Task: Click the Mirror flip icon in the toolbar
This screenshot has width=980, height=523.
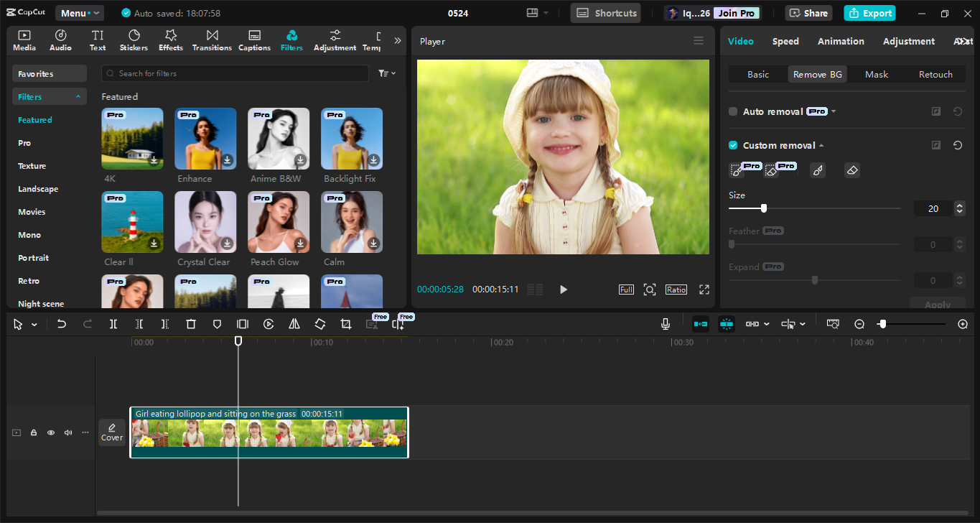Action: point(294,324)
